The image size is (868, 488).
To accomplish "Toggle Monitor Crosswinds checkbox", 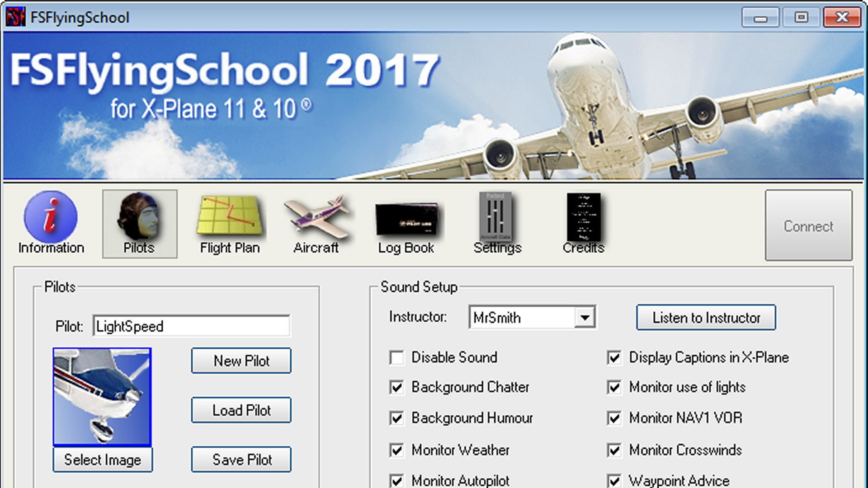I will click(x=614, y=450).
